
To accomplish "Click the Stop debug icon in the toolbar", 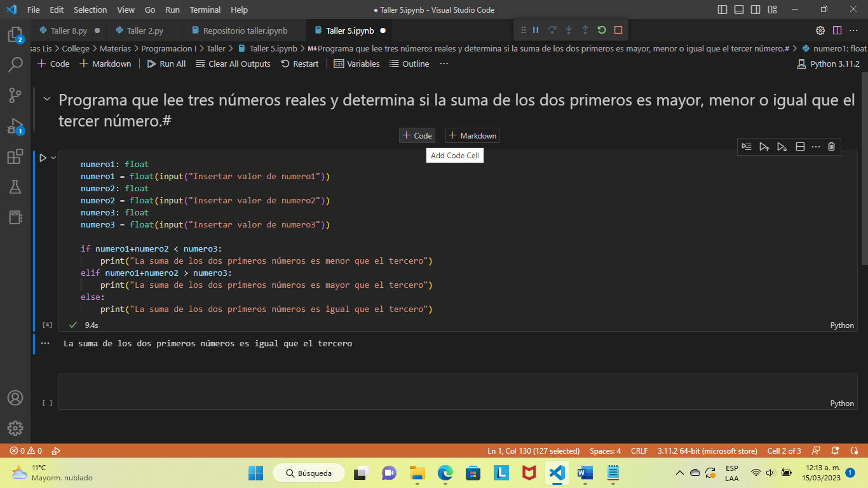I will (x=616, y=29).
